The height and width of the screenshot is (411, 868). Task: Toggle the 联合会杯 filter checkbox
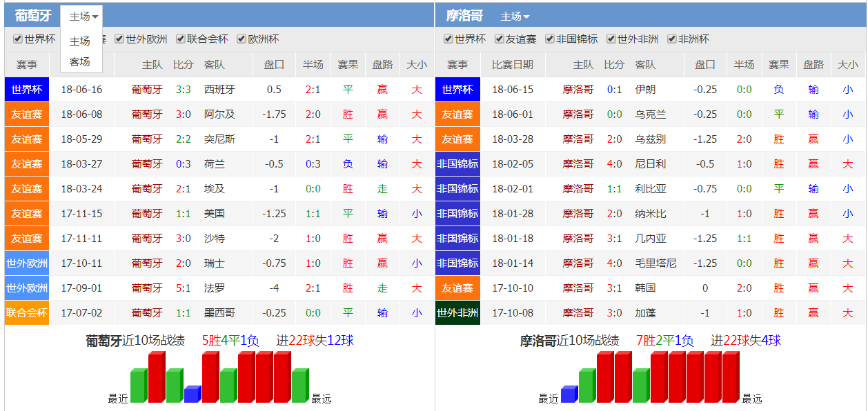(x=181, y=39)
